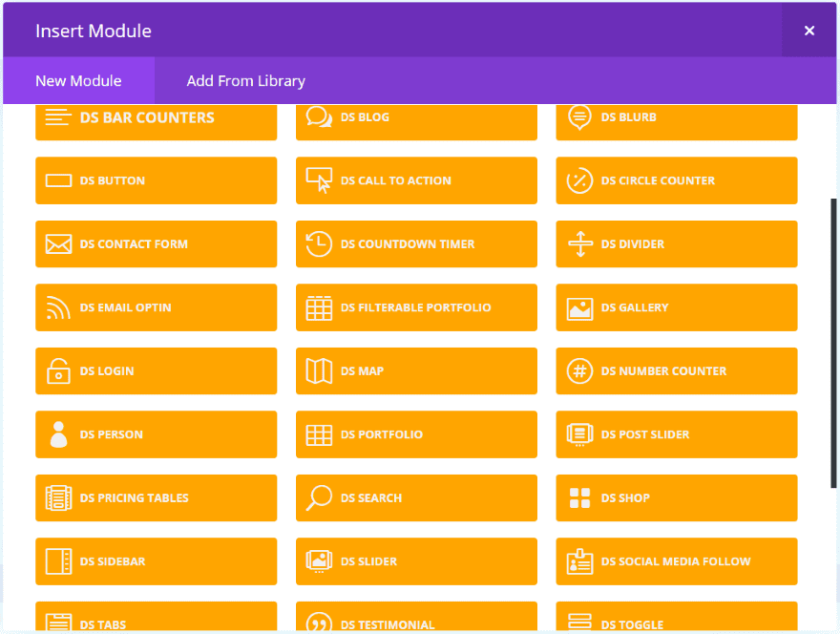Image resolution: width=840 pixels, height=634 pixels.
Task: Click the magnifier icon on DS Search
Action: pyautogui.click(x=319, y=497)
